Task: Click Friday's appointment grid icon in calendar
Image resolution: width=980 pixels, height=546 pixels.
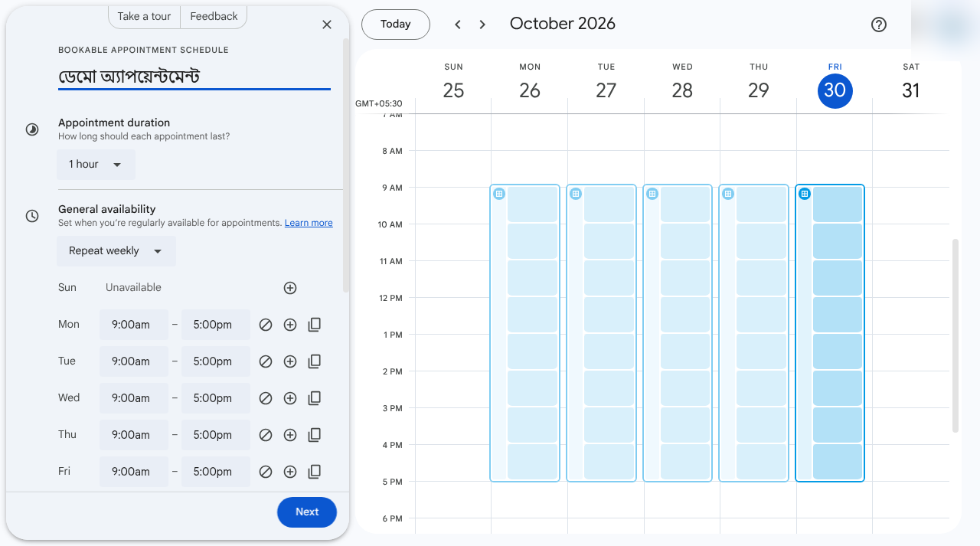Action: coord(805,194)
